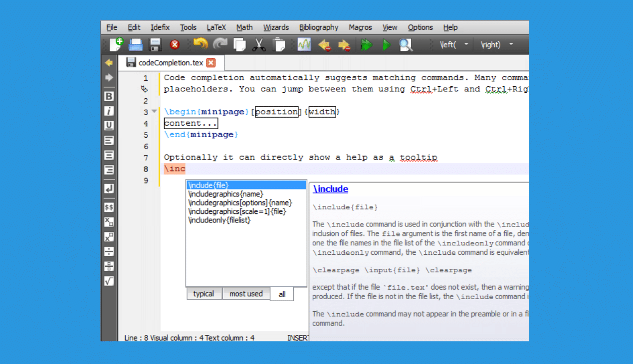Viewport: 633px width, 364px height.
Task: Click the grey redo arrow icon
Action: click(220, 44)
